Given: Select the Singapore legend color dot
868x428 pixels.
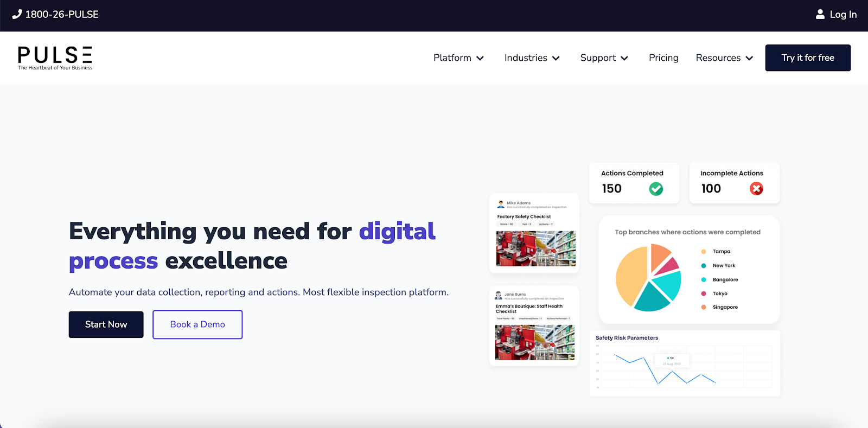Looking at the screenshot, I should coord(704,307).
